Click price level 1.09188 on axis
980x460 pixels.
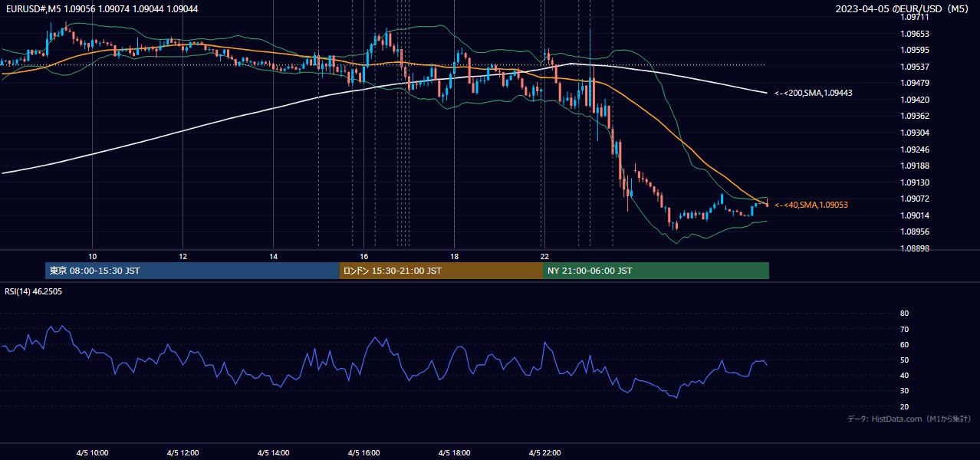[x=914, y=166]
